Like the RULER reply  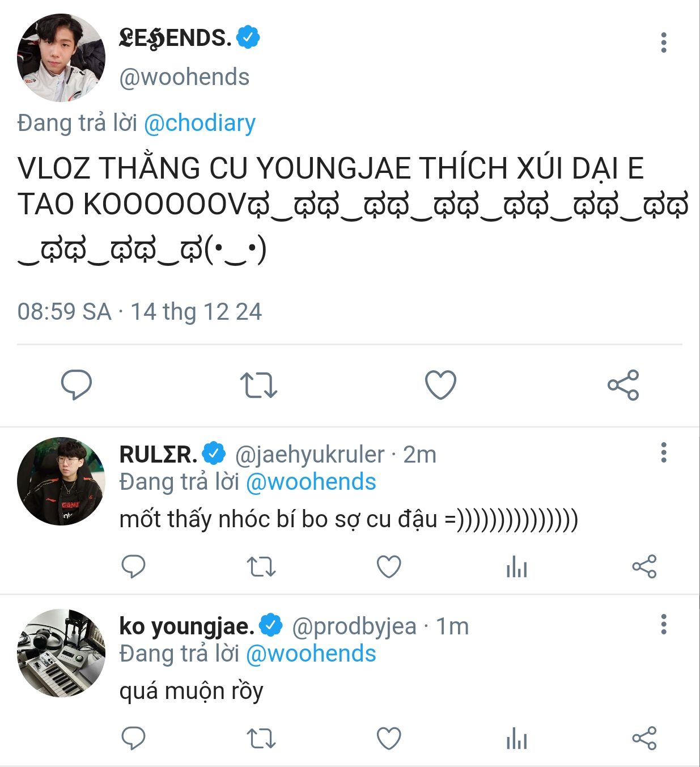click(389, 566)
